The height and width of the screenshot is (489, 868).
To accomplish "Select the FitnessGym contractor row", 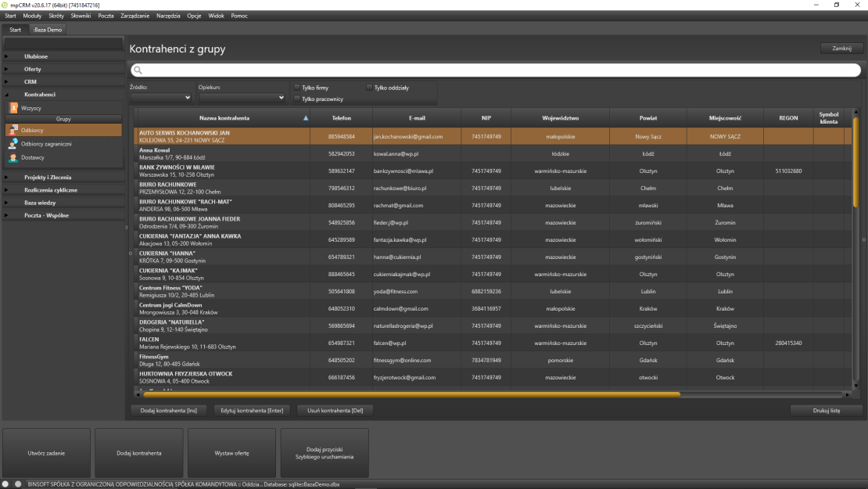I will 493,360.
